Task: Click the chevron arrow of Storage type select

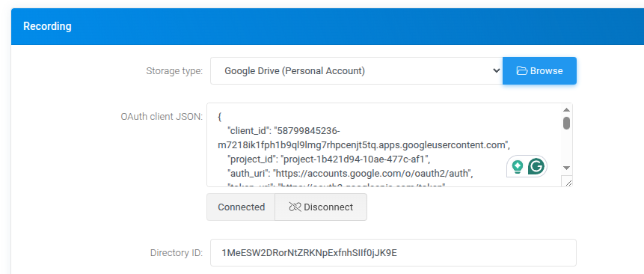Action: (x=496, y=70)
